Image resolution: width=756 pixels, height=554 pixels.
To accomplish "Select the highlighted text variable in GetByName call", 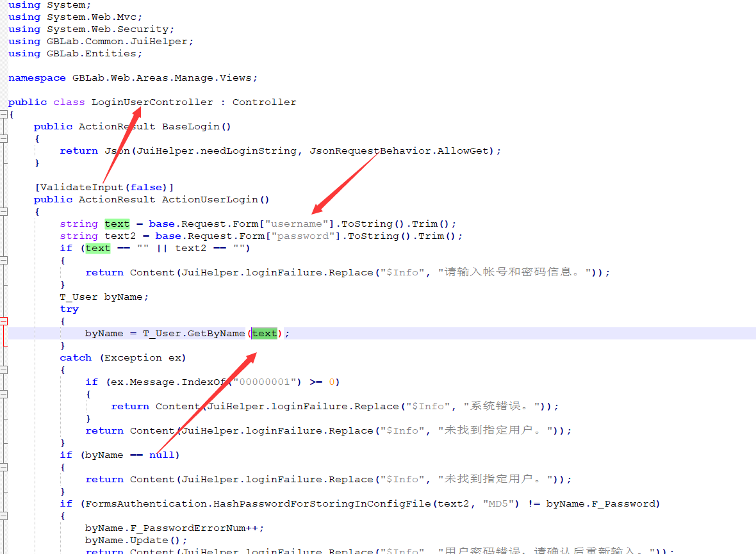I will coord(264,334).
